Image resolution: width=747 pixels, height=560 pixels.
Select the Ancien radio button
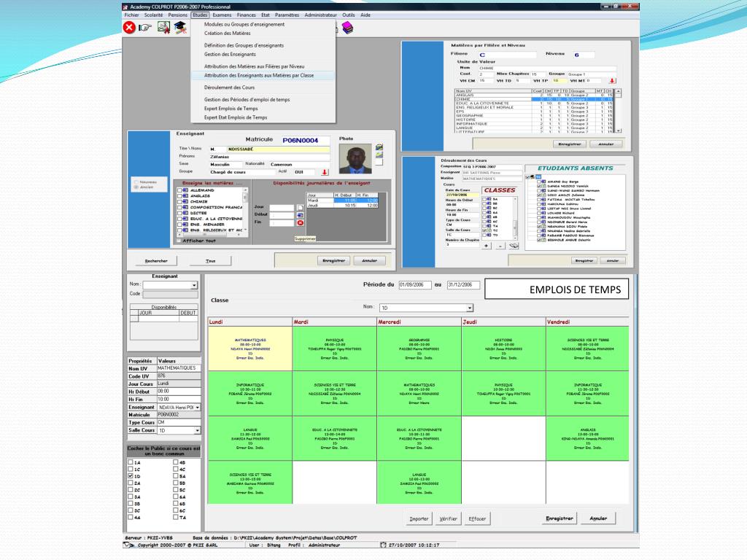pyautogui.click(x=136, y=187)
